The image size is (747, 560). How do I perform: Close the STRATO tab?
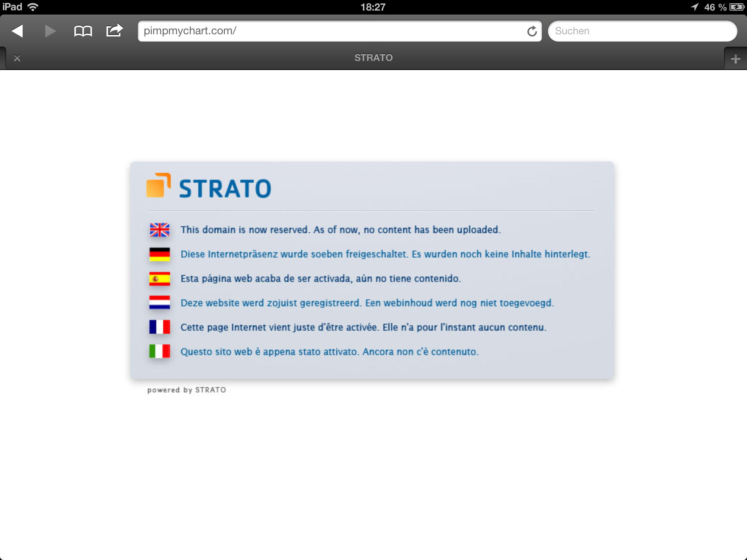click(x=17, y=58)
